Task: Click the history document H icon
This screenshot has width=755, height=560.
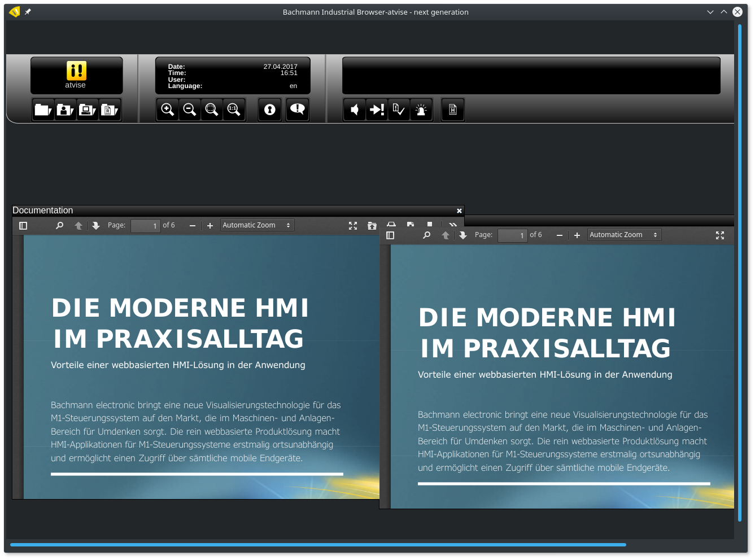Action: pos(453,110)
